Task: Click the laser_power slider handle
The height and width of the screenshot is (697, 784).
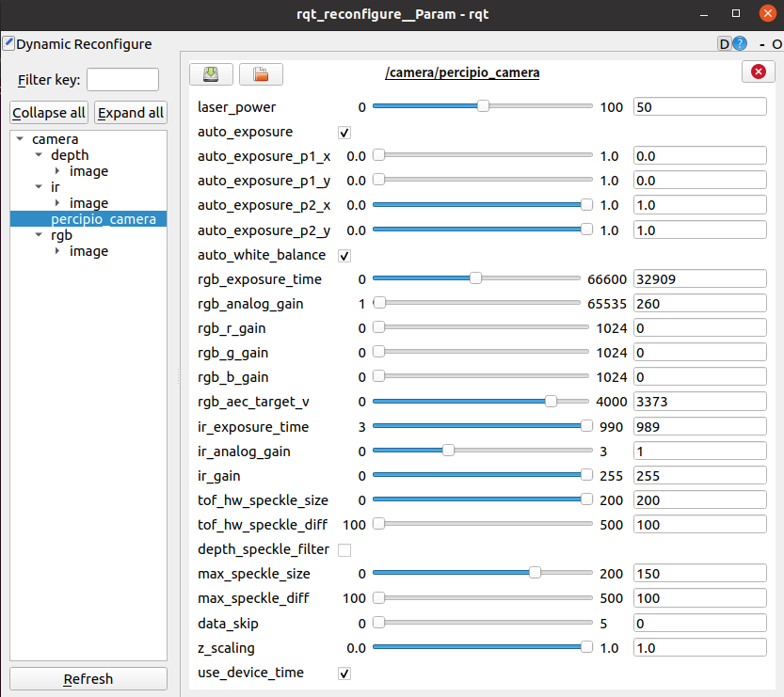Action: pyautogui.click(x=483, y=106)
